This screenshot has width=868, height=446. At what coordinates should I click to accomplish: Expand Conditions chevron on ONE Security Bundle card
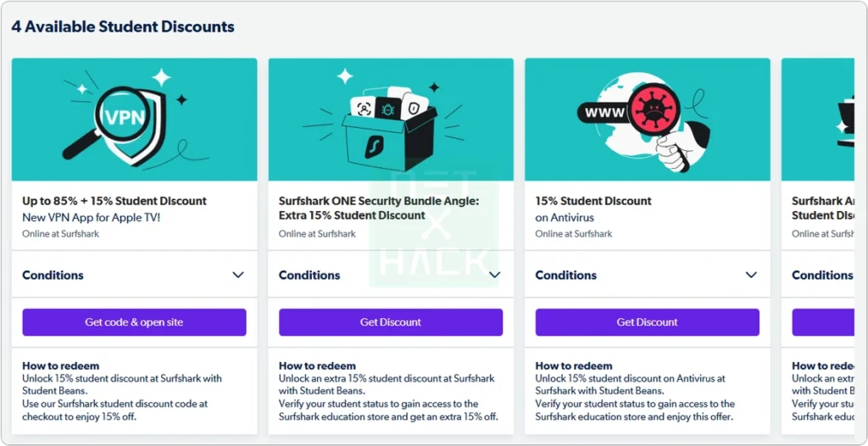pyautogui.click(x=495, y=275)
